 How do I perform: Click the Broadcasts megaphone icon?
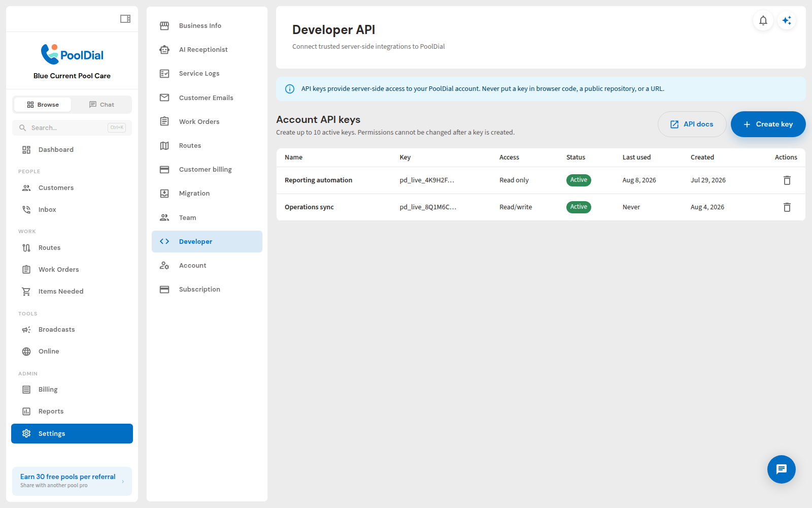pyautogui.click(x=26, y=330)
